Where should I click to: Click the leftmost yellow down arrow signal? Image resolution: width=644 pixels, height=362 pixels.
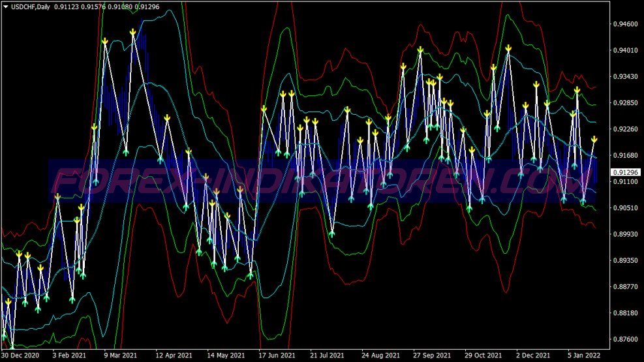(8, 302)
